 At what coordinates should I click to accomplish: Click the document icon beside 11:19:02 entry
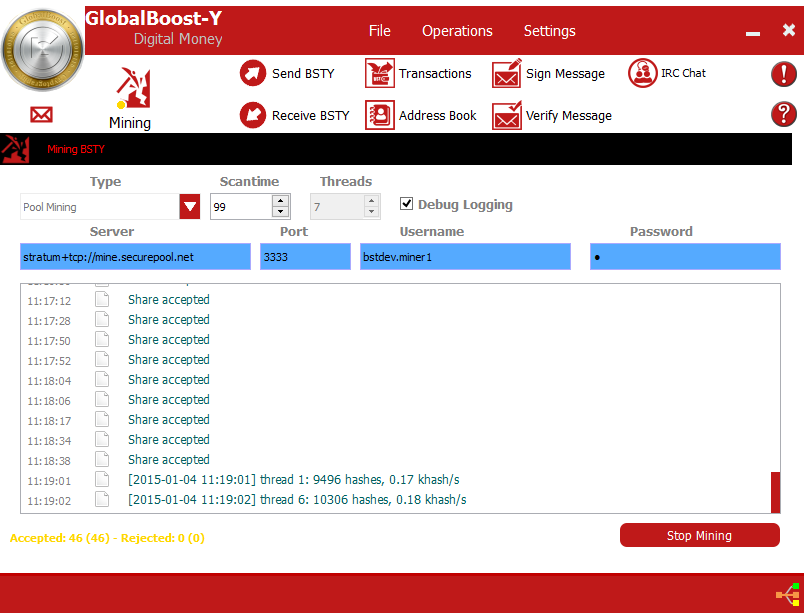102,500
